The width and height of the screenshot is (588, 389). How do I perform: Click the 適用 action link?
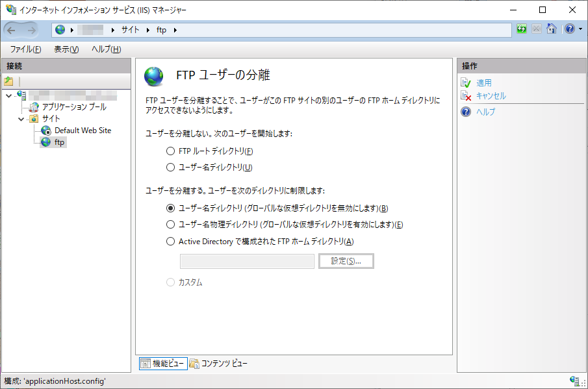point(484,83)
